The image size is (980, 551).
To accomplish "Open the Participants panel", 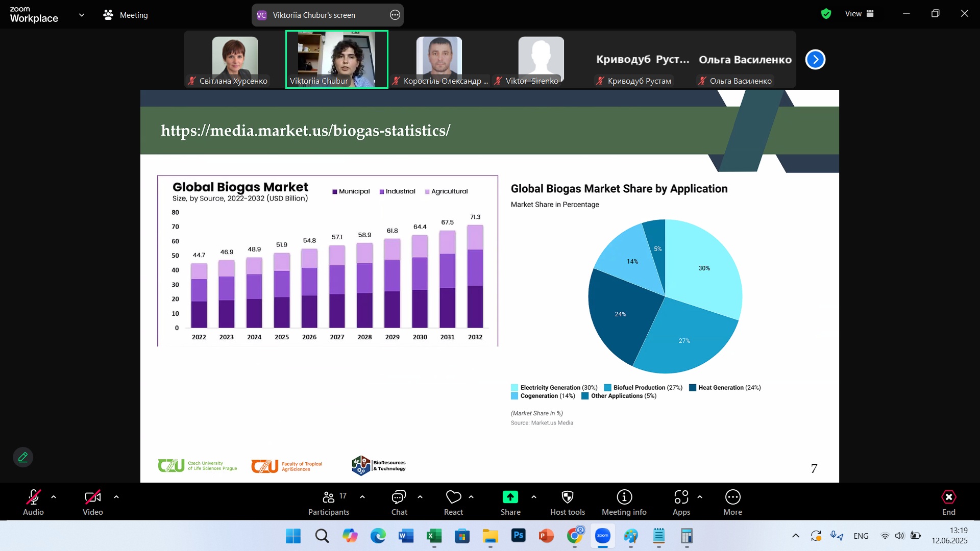I will click(329, 503).
